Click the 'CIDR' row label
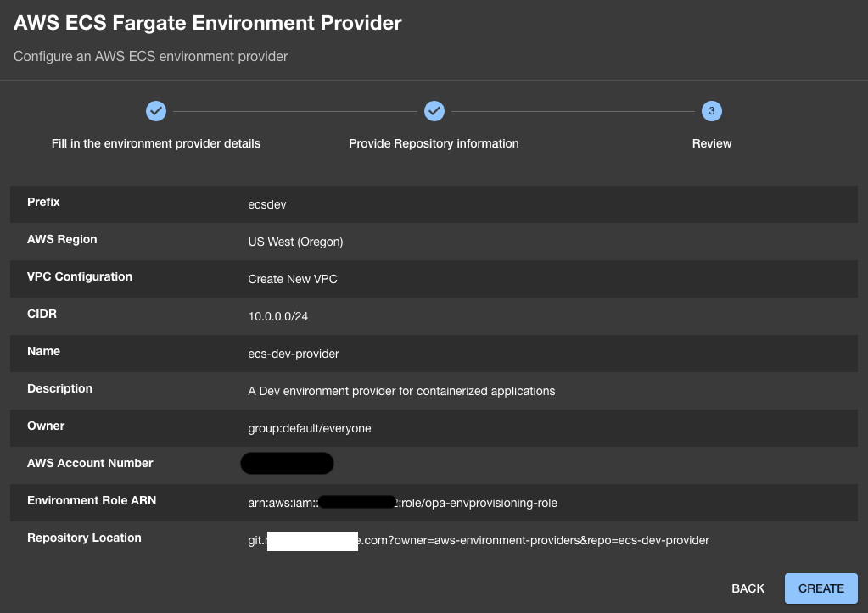Screen dimensions: 868x613 pos(42,314)
